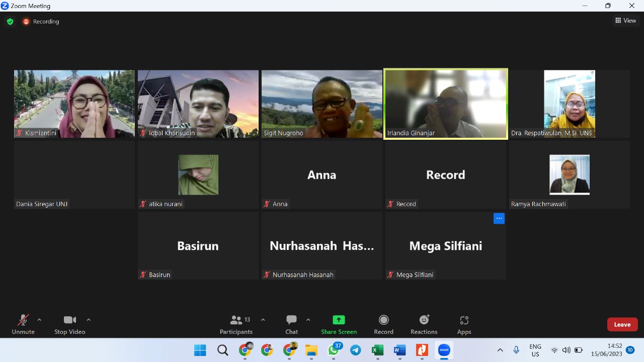The width and height of the screenshot is (644, 362).
Task: Select Irlandia Ginanjar's highlighted video tile
Action: [x=446, y=104]
